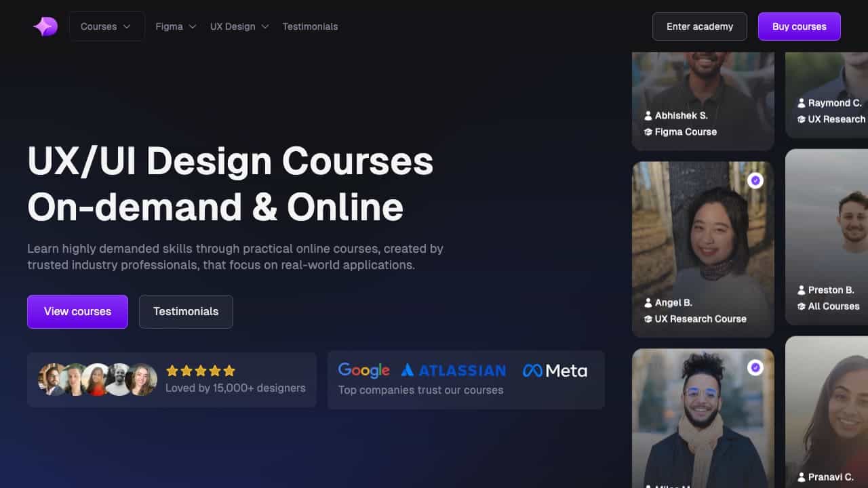The height and width of the screenshot is (488, 868).
Task: Expand the Figma dropdown in navbar
Action: click(176, 26)
